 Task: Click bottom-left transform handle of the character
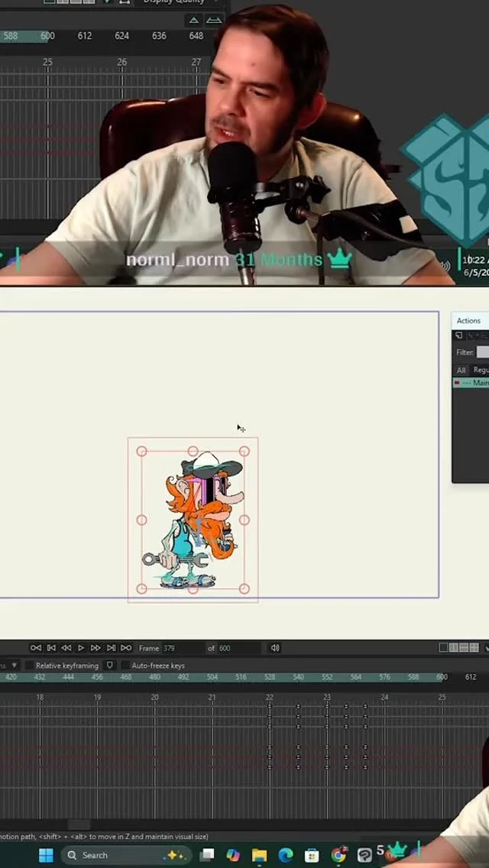coord(142,588)
